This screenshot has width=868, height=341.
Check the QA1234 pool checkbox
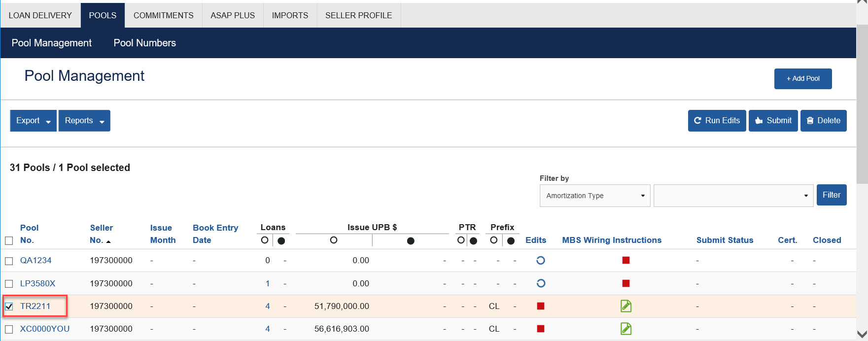[x=9, y=261]
